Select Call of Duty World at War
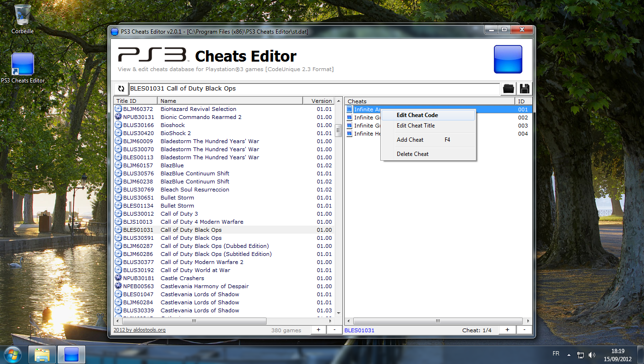Screen dimensions: 644x364 coord(224,270)
